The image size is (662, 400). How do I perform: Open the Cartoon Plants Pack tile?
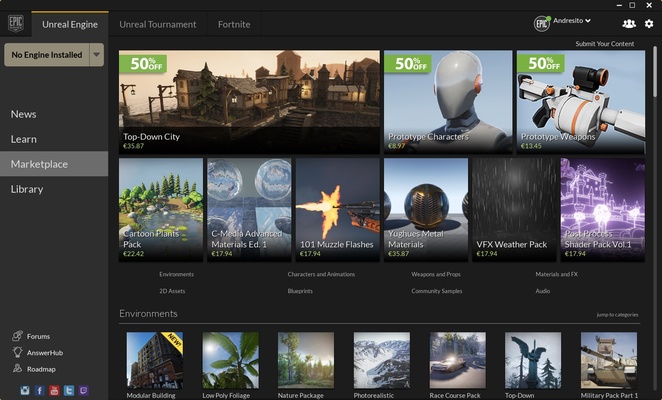(161, 210)
